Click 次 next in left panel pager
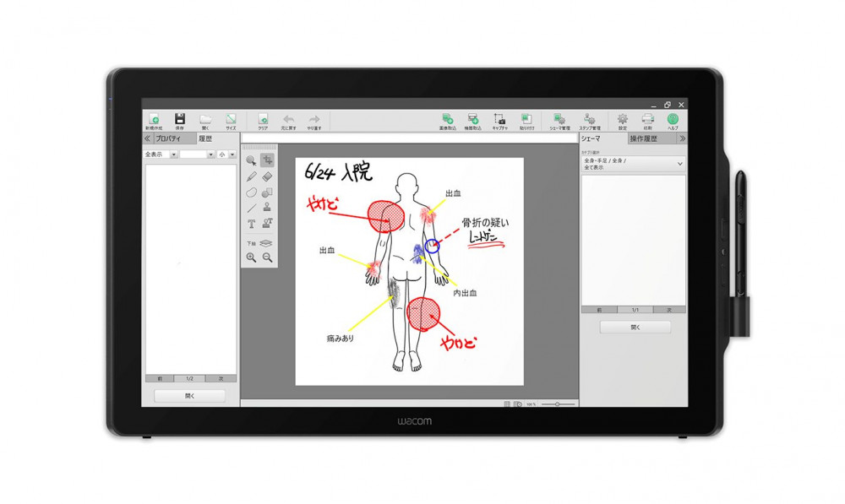845x504 pixels. coord(221,379)
